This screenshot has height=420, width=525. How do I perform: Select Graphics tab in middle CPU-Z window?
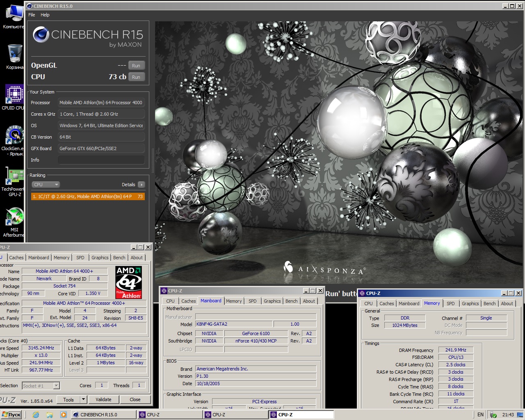pos(272,301)
